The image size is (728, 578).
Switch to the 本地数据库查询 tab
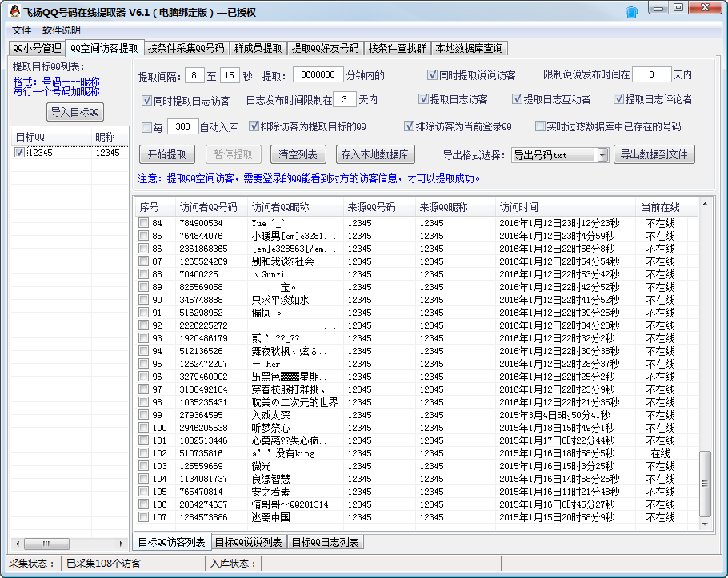[x=469, y=48]
